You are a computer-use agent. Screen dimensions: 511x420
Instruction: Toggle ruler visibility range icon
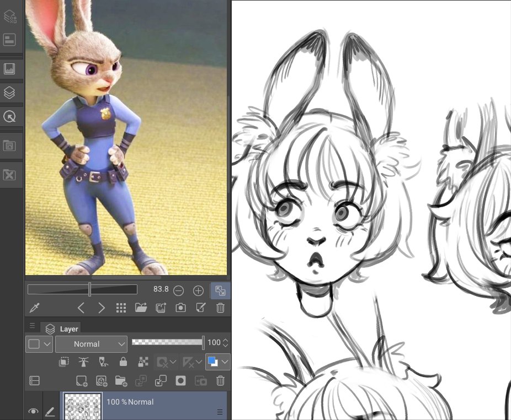click(x=188, y=362)
